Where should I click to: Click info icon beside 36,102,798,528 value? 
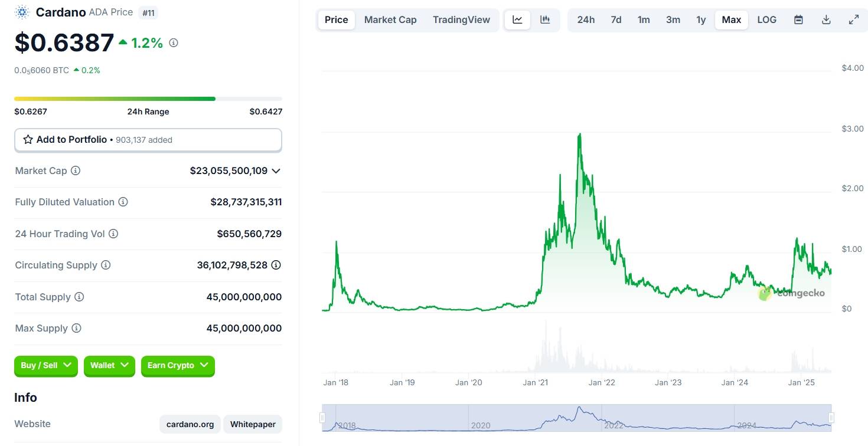pos(276,265)
